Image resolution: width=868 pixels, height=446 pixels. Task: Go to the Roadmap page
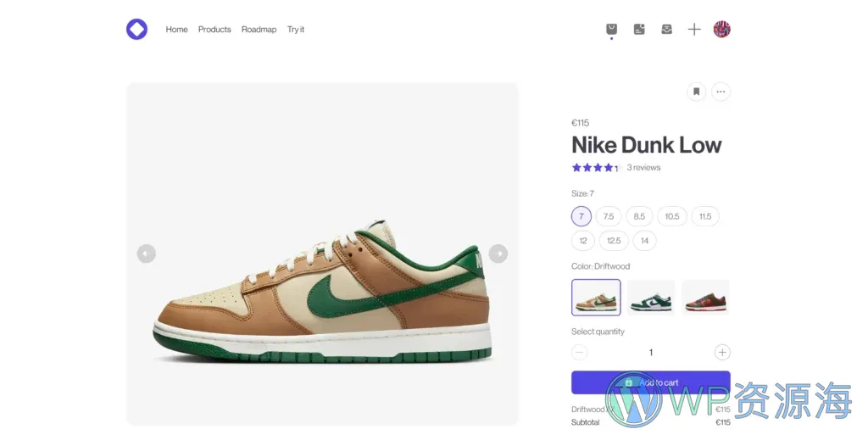tap(259, 30)
